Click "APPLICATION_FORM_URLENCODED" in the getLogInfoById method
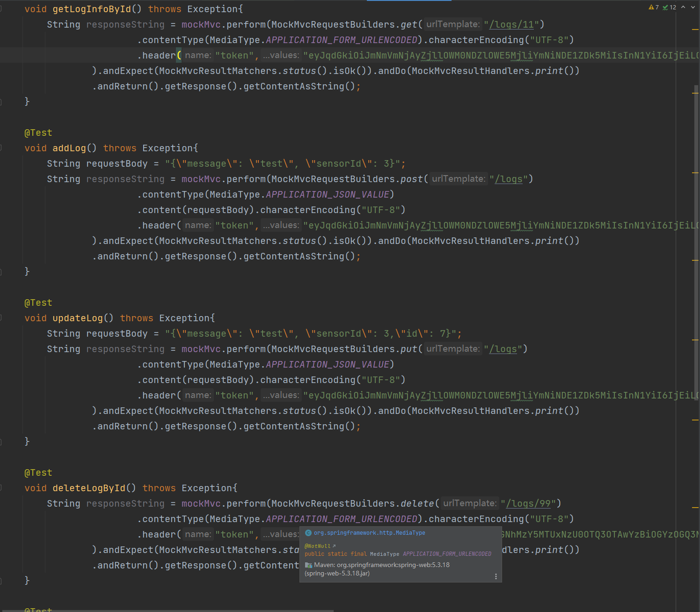The width and height of the screenshot is (700, 612). point(342,40)
